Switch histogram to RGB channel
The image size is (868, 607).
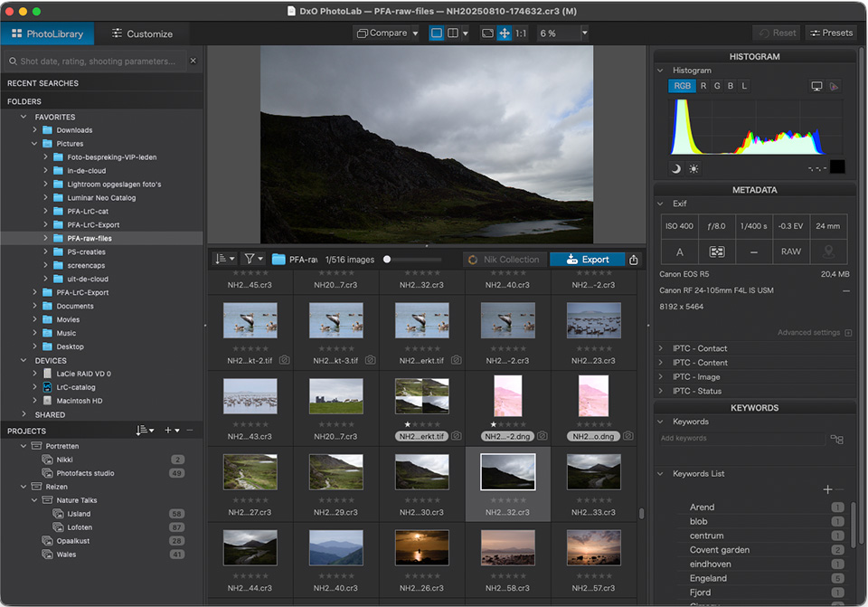tap(682, 87)
